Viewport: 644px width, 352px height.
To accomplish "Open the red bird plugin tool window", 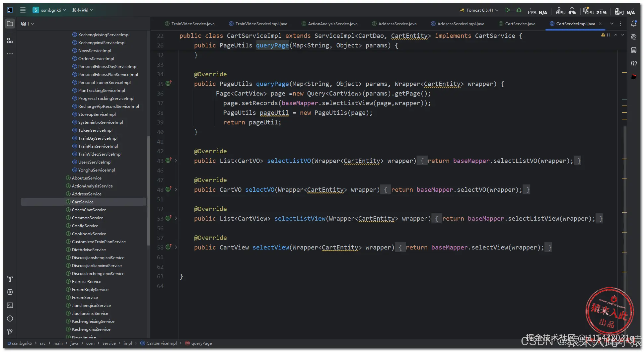I will coord(634,77).
